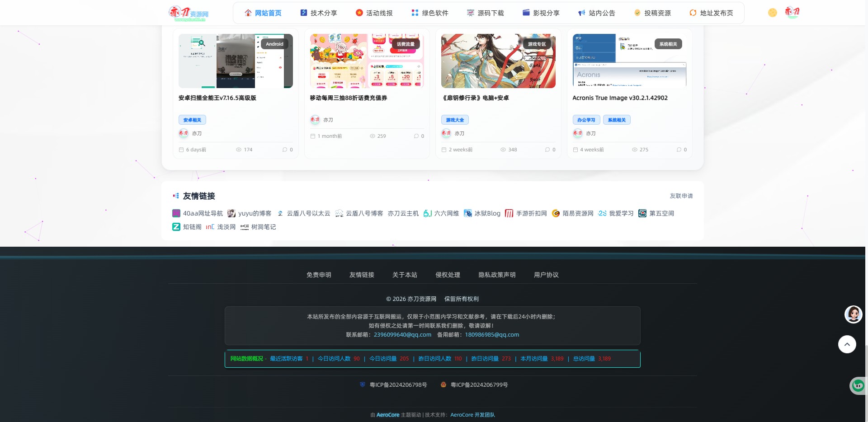Click the 2396099640@qq.com email link

(402, 335)
